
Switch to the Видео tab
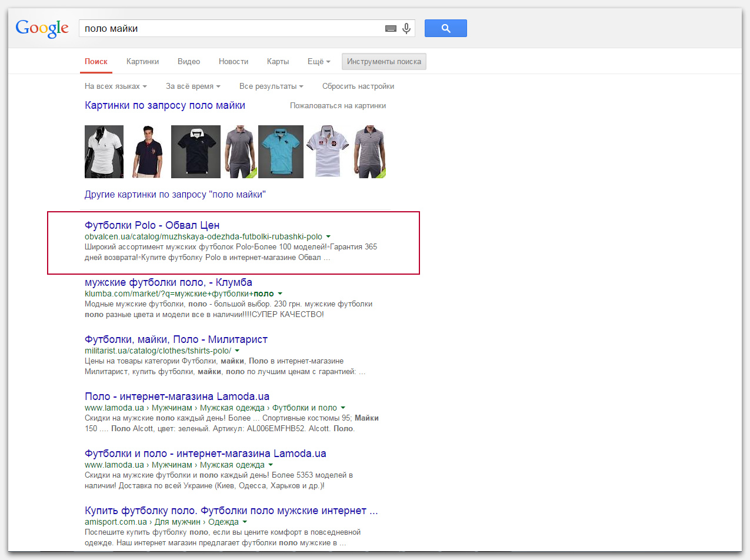[189, 61]
